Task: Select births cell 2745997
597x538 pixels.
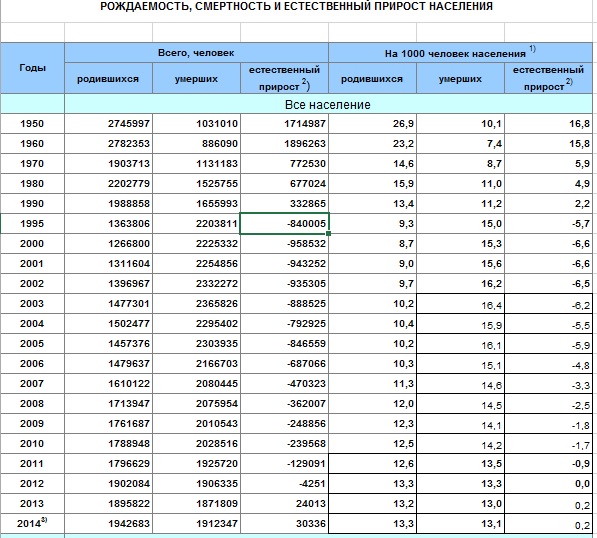Action: pyautogui.click(x=109, y=123)
